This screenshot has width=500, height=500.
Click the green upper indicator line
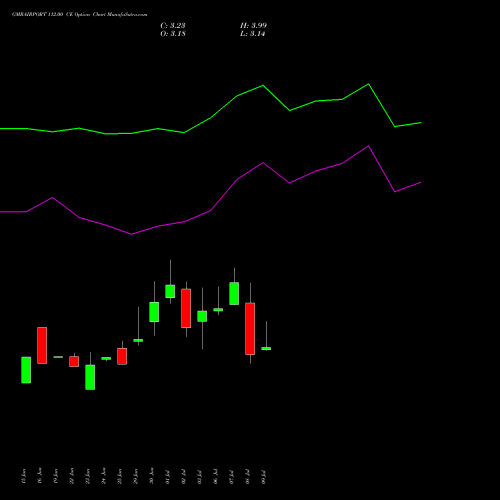pyautogui.click(x=211, y=118)
